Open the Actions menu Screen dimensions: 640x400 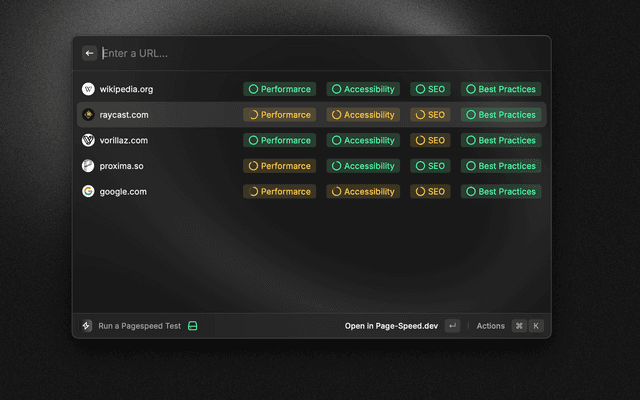click(490, 326)
